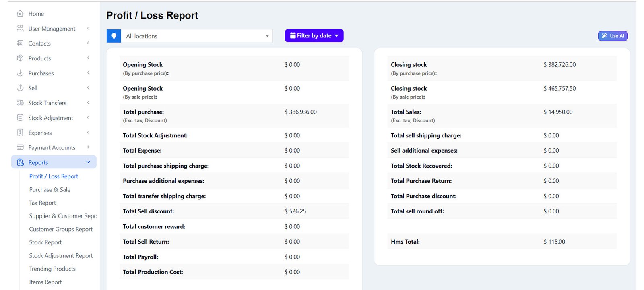
Task: Click the Contacts address book icon
Action: (20, 43)
